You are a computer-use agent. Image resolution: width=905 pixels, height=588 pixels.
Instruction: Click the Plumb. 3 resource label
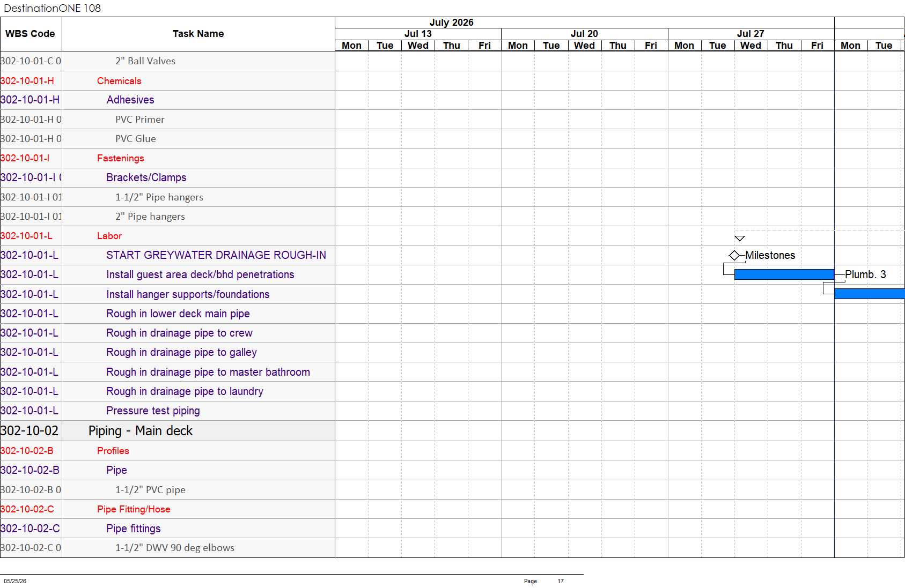tap(865, 274)
